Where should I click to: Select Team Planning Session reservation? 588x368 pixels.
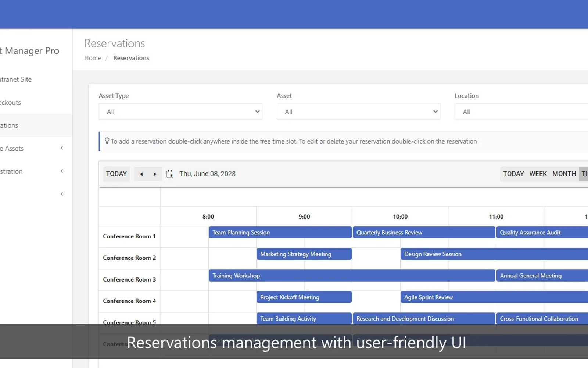[280, 233]
